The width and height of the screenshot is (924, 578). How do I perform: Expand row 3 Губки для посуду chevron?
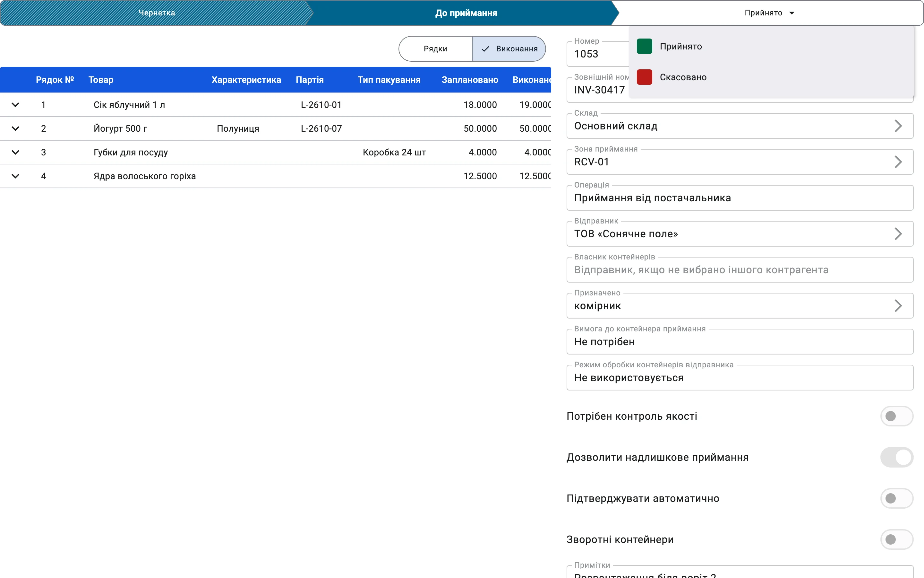point(15,152)
